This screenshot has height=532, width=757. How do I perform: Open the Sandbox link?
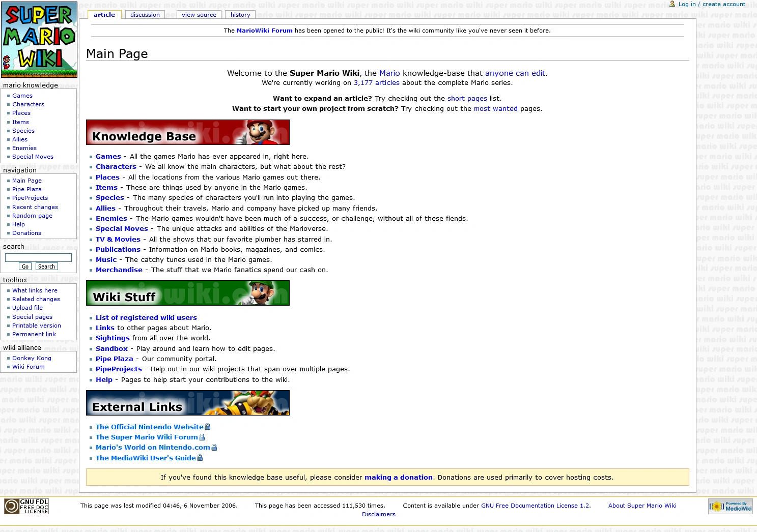pyautogui.click(x=111, y=349)
